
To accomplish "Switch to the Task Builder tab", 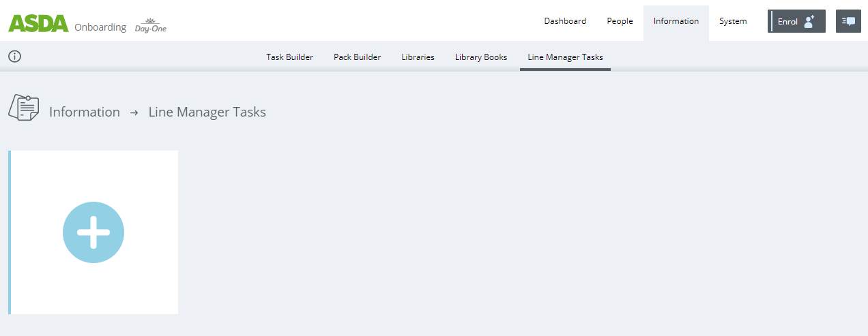I will [289, 57].
